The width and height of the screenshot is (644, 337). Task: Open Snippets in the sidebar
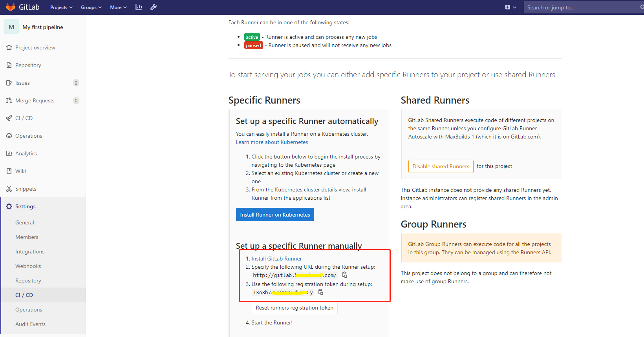pos(26,189)
